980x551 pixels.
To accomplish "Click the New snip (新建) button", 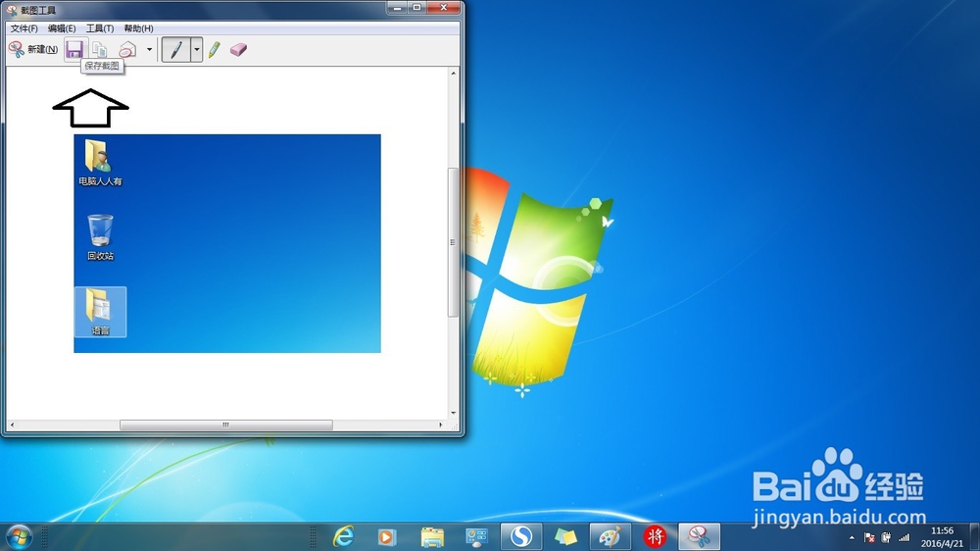I will 33,49.
